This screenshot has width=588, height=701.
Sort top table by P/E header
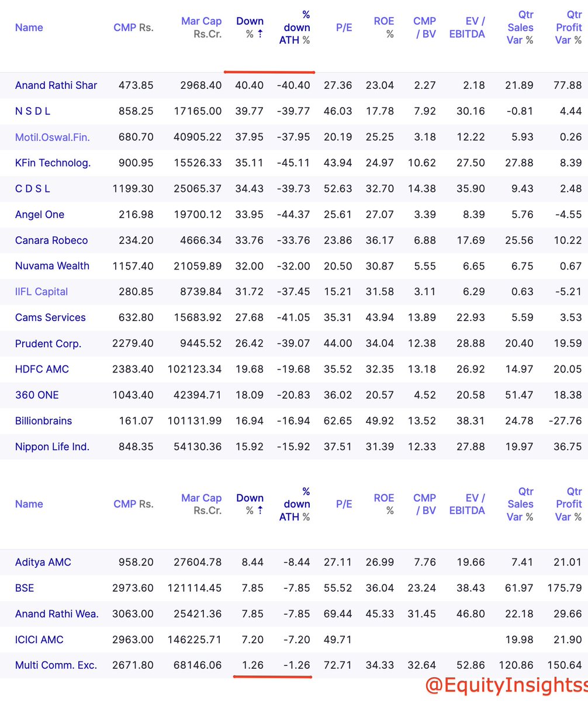(x=344, y=27)
